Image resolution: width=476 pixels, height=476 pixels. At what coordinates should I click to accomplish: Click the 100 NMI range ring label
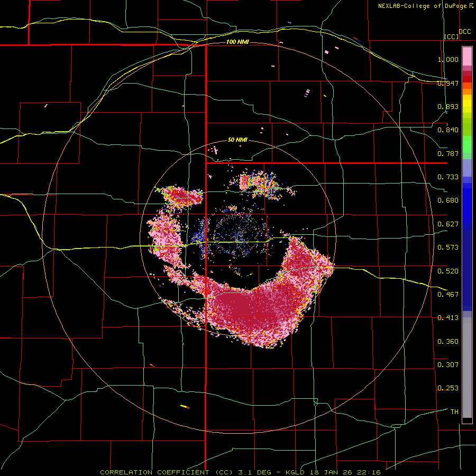(237, 42)
